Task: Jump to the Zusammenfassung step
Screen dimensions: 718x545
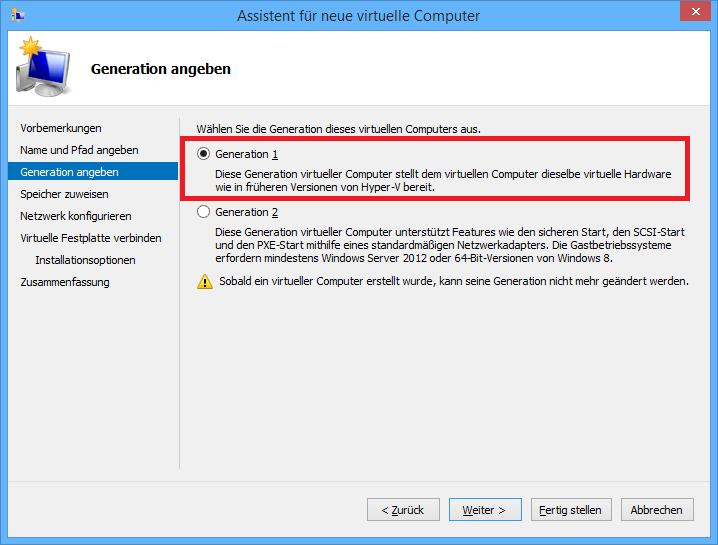Action: click(x=65, y=282)
